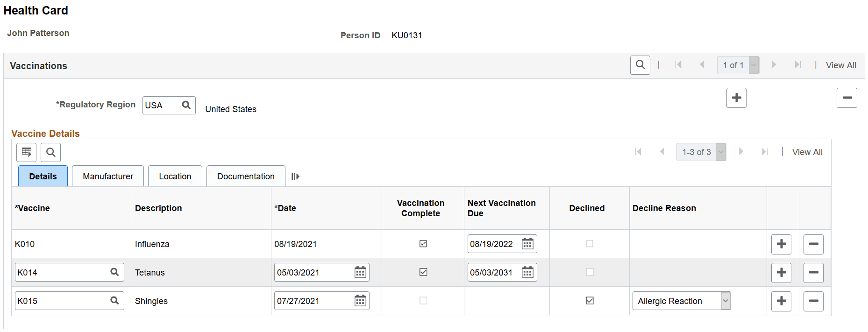The image size is (868, 332).
Task: Click the Vaccine Details grid personalize icon
Action: [27, 152]
